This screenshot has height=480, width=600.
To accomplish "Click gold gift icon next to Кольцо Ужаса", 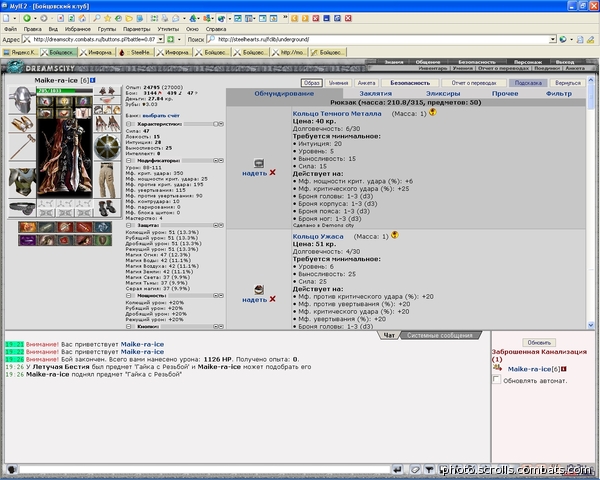I will click(395, 235).
